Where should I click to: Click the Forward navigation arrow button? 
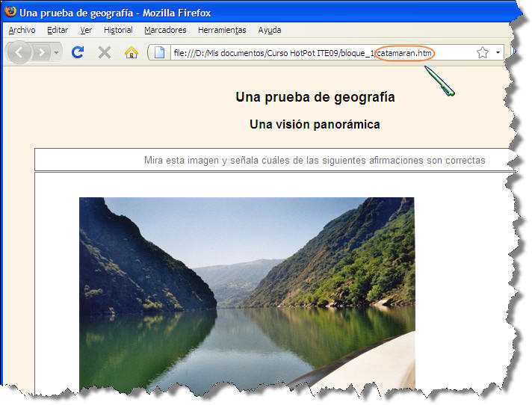coord(42,52)
